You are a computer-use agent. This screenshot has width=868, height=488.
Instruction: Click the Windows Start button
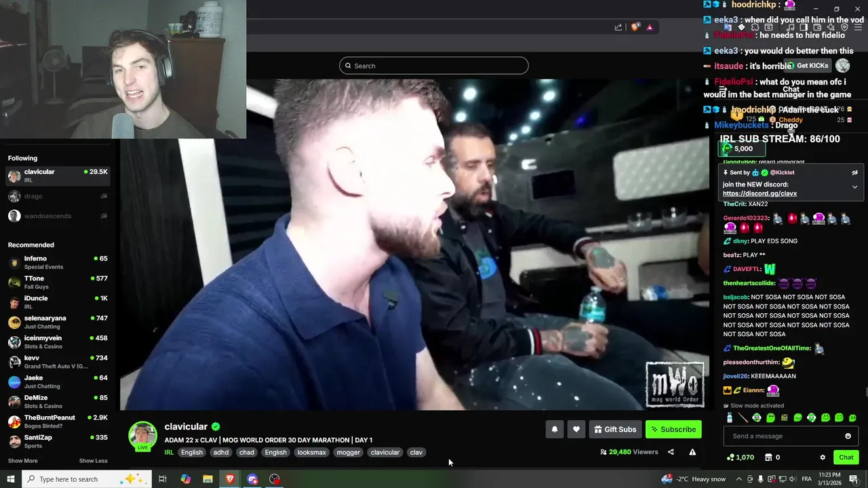(12, 479)
